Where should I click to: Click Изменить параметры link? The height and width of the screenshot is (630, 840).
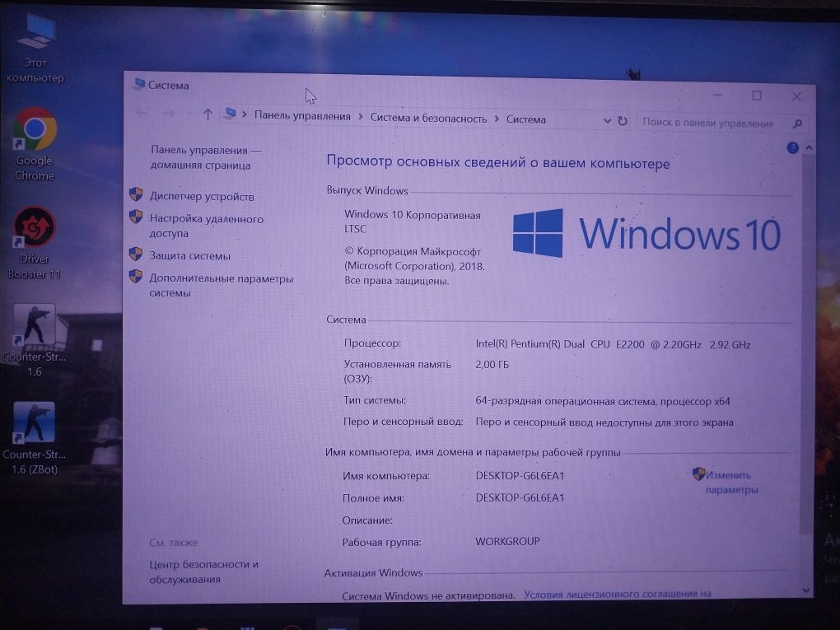(x=730, y=482)
